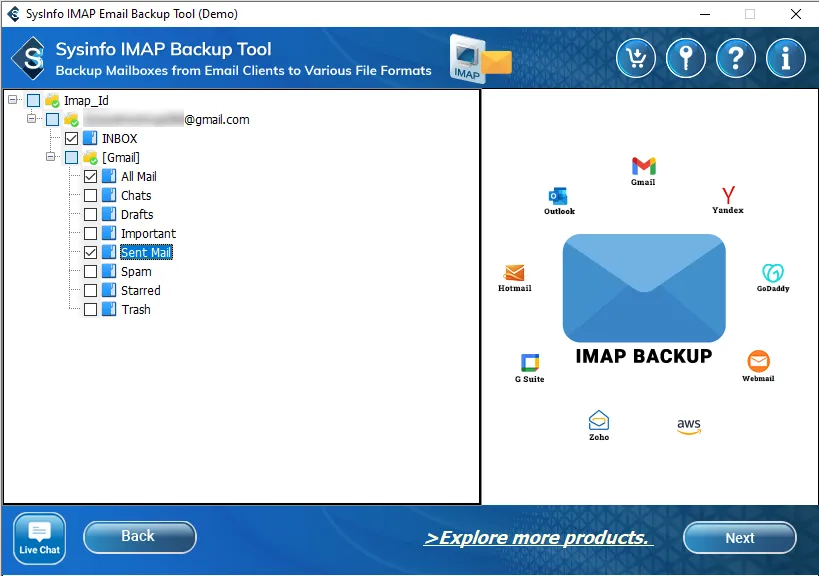Open the Explore more products link

coord(538,538)
